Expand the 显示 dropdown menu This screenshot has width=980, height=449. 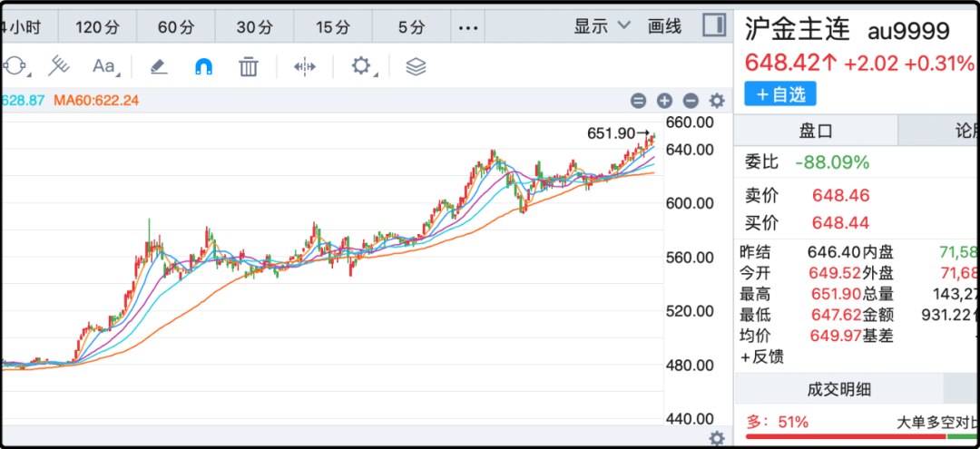point(602,26)
